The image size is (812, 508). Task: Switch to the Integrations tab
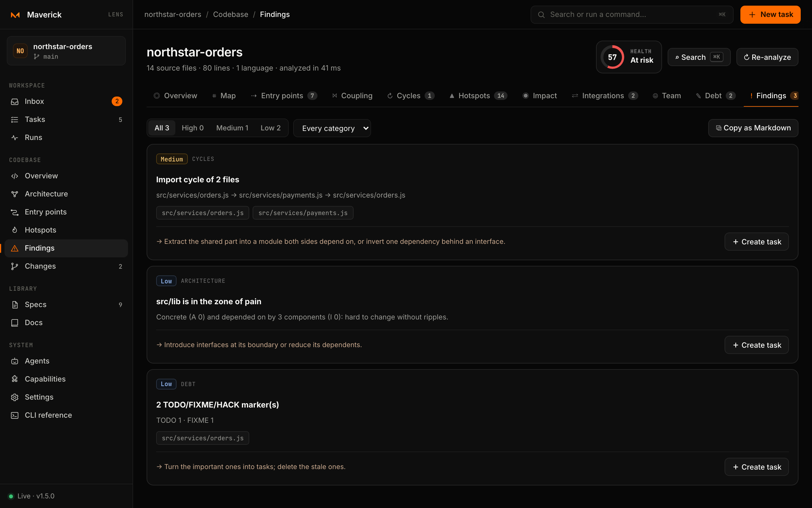(x=605, y=96)
